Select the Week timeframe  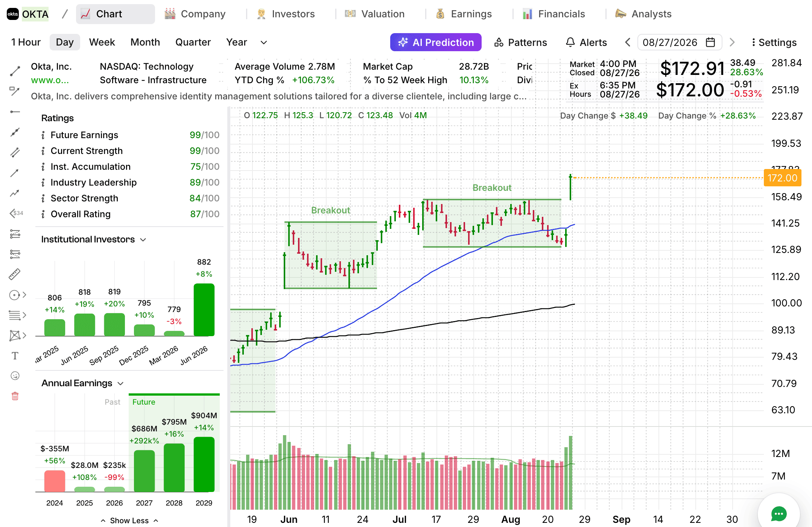click(102, 42)
